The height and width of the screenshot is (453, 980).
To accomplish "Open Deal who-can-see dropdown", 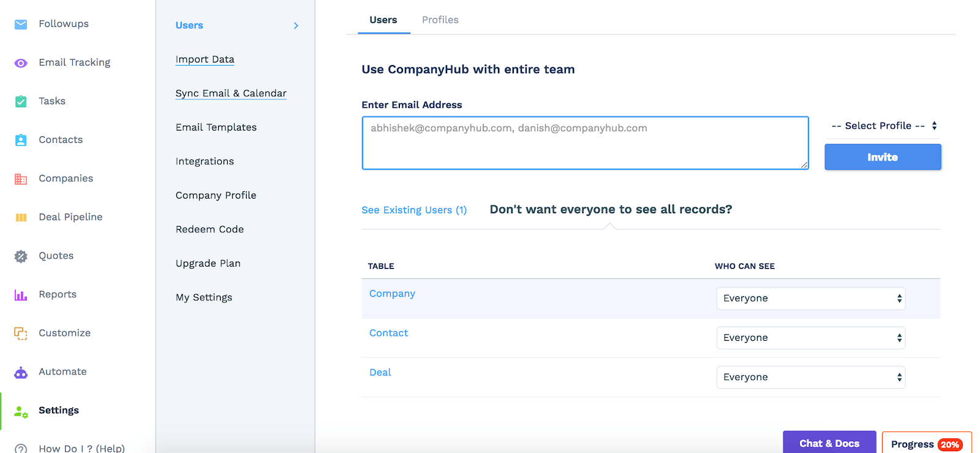I will tap(811, 377).
